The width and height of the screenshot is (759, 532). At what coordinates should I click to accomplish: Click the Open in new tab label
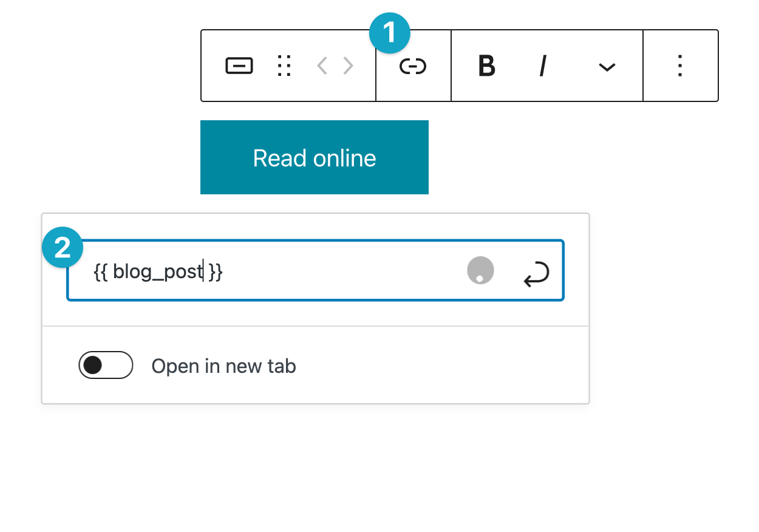coord(223,366)
